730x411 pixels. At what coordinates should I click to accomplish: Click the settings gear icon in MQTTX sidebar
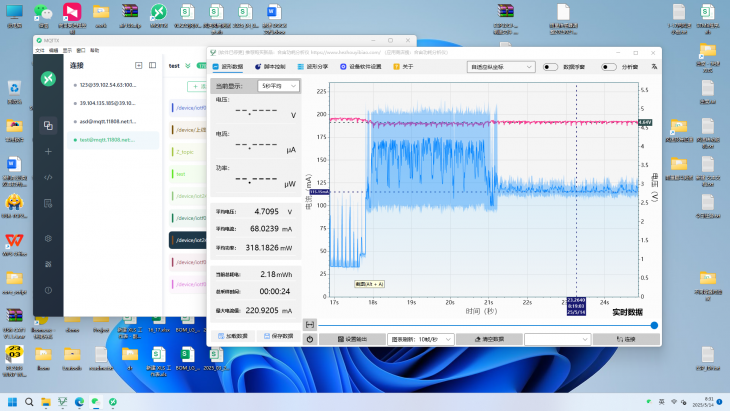[48, 238]
